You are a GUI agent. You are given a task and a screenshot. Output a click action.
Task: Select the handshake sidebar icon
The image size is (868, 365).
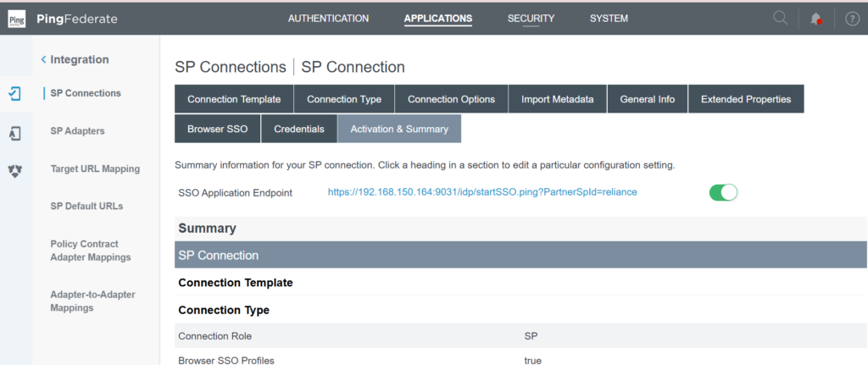pyautogui.click(x=15, y=171)
